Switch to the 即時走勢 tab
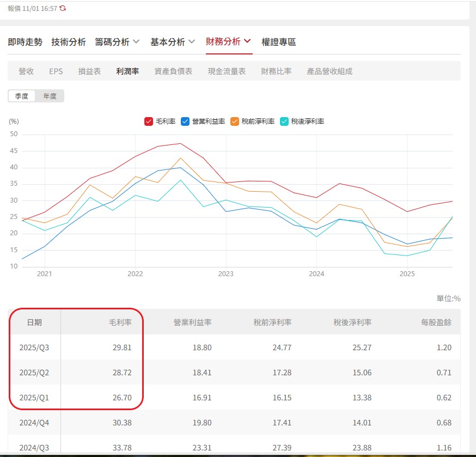 coord(25,42)
